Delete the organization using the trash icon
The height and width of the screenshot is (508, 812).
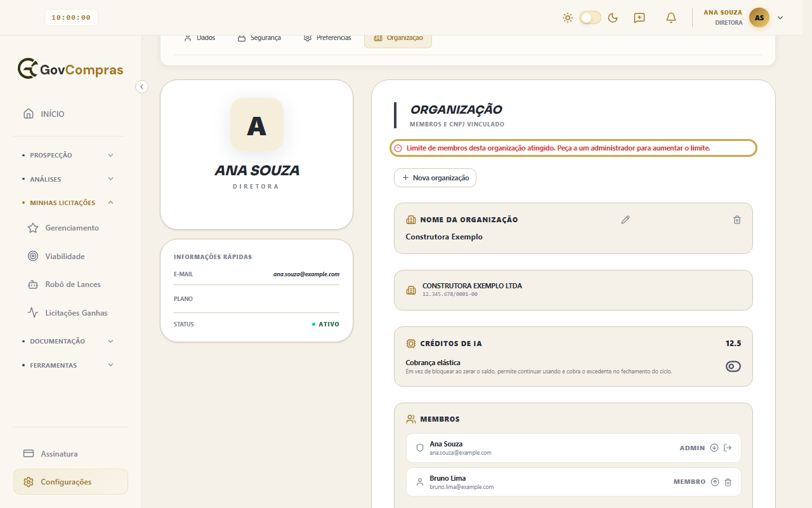[737, 220]
